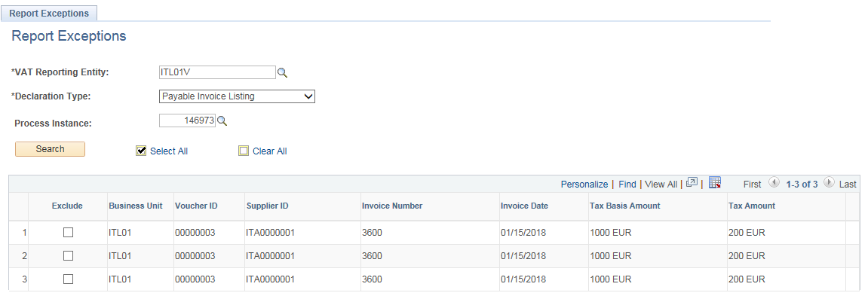The image size is (868, 299).
Task: Tick the Select All checkbox icon
Action: click(x=141, y=151)
